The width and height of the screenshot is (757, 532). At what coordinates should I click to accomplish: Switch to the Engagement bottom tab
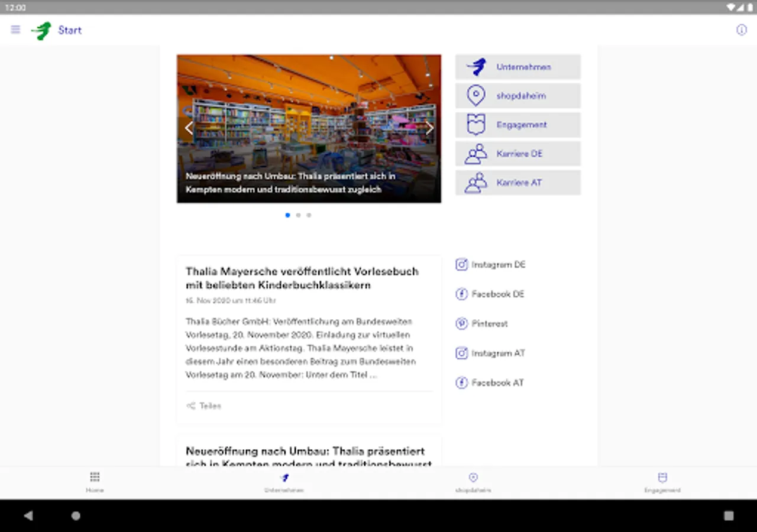662,482
